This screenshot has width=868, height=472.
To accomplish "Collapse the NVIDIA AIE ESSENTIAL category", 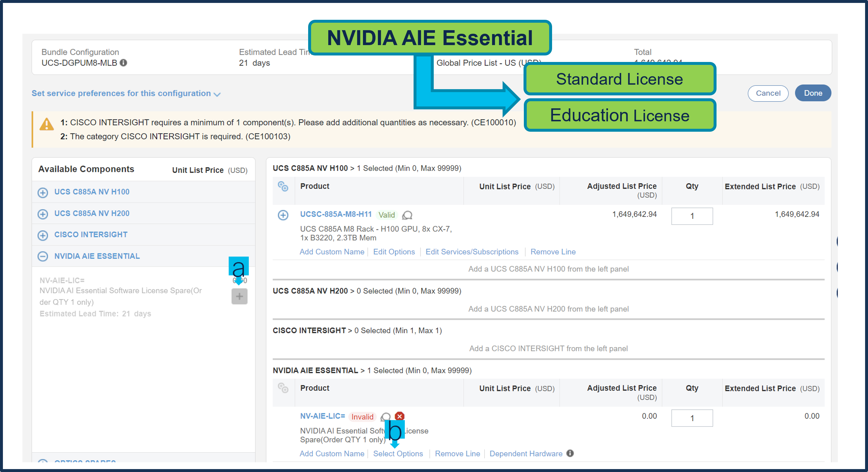I will pos(43,256).
